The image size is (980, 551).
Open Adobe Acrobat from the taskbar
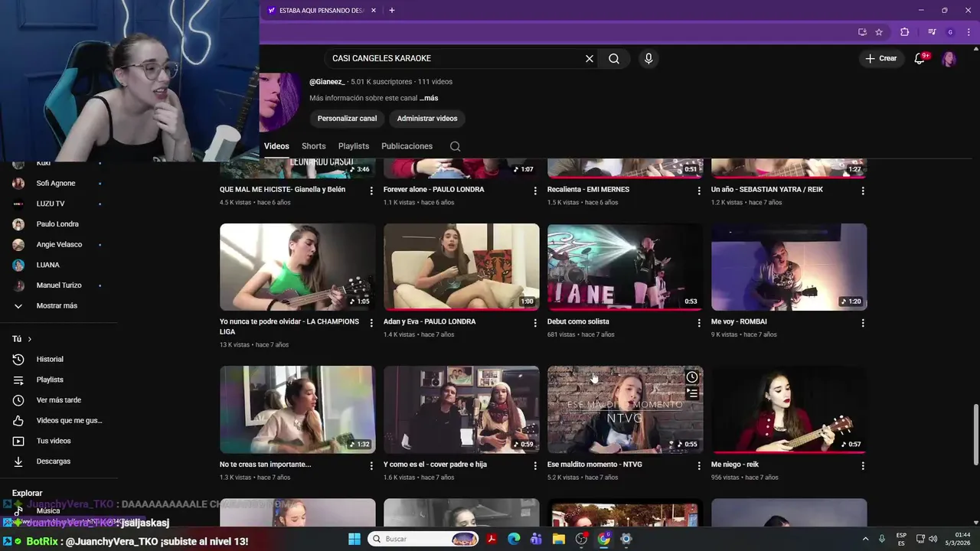pos(492,539)
